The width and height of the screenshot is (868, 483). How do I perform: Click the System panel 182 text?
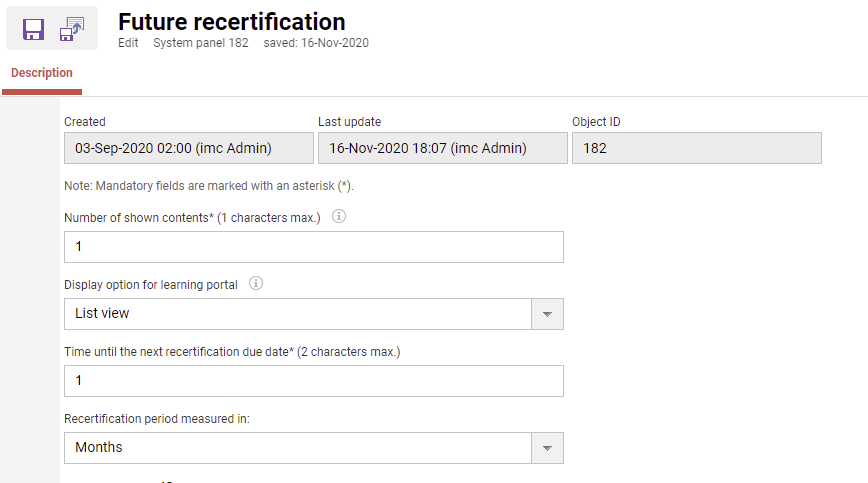(x=200, y=43)
